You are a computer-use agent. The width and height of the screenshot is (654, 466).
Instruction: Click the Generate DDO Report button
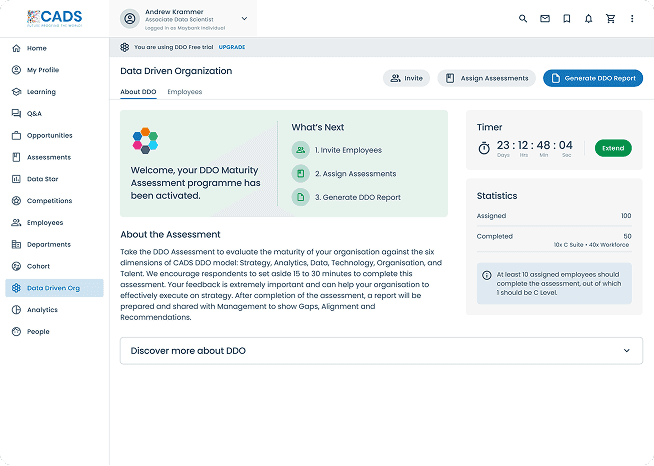pos(593,78)
